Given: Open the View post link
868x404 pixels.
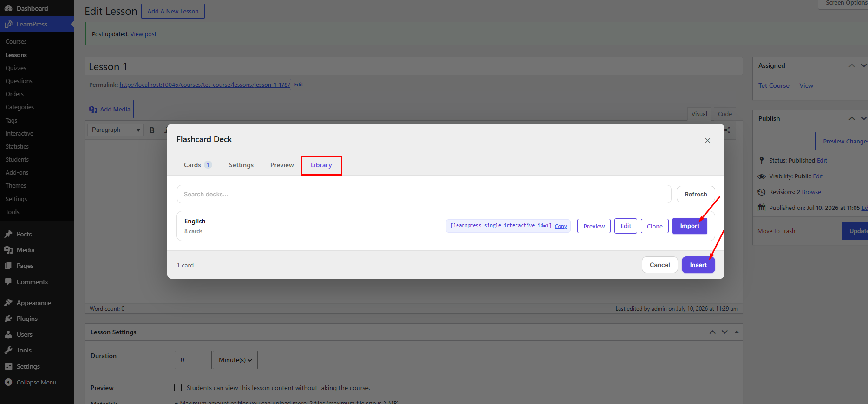Looking at the screenshot, I should [144, 34].
